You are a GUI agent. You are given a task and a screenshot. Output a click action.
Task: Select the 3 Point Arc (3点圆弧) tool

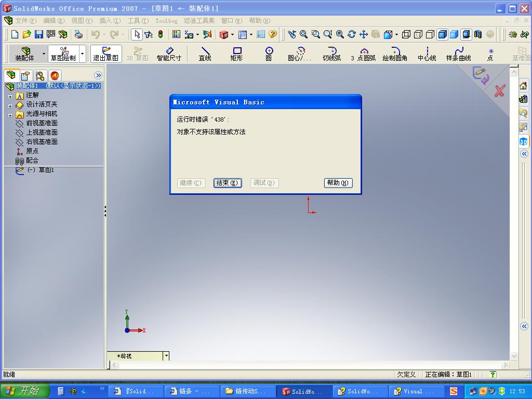point(363,54)
